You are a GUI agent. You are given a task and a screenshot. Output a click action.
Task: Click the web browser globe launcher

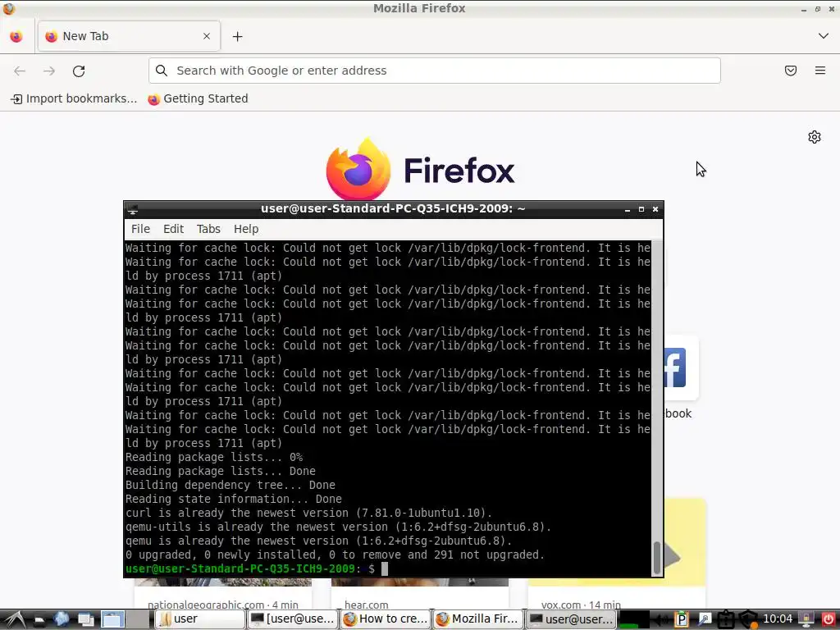click(x=61, y=619)
